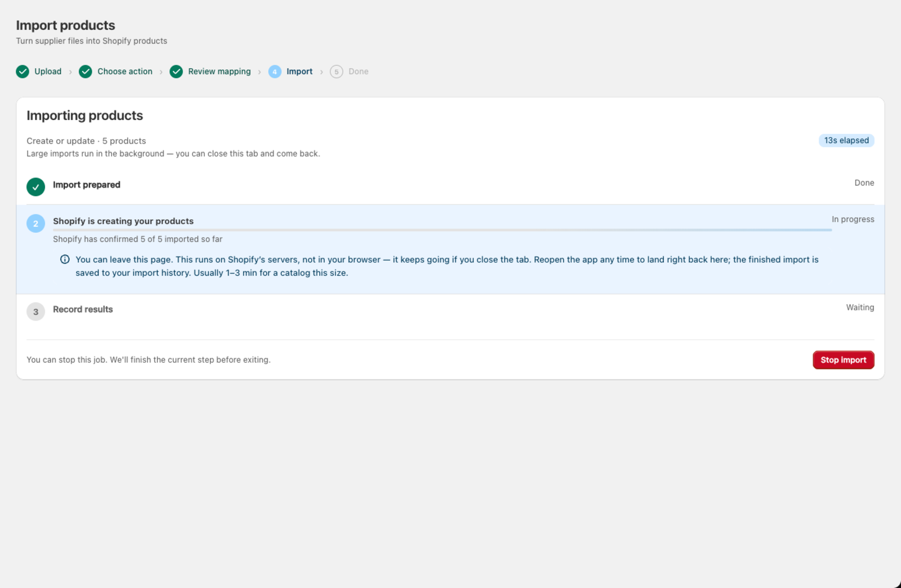The image size is (901, 588).
Task: Click the green checkmark icon beside Upload
Action: [23, 72]
